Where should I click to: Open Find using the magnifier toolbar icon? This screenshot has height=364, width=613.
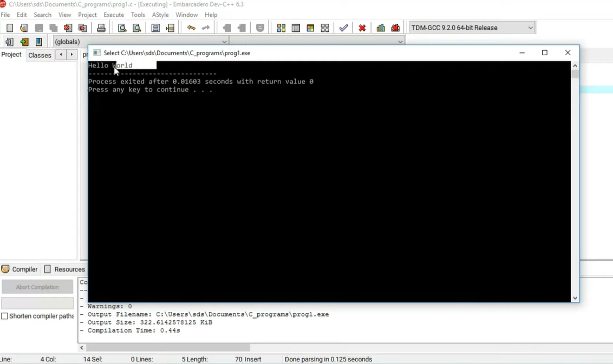[122, 28]
